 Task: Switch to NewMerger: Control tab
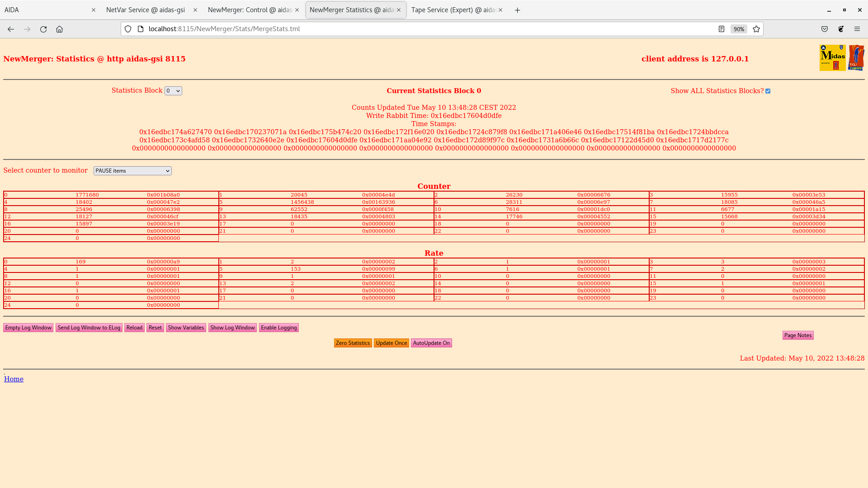pos(250,10)
